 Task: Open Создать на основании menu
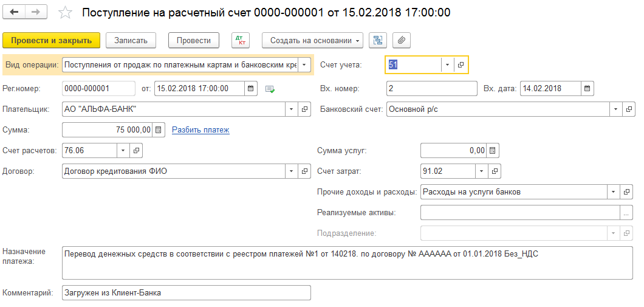click(x=312, y=40)
